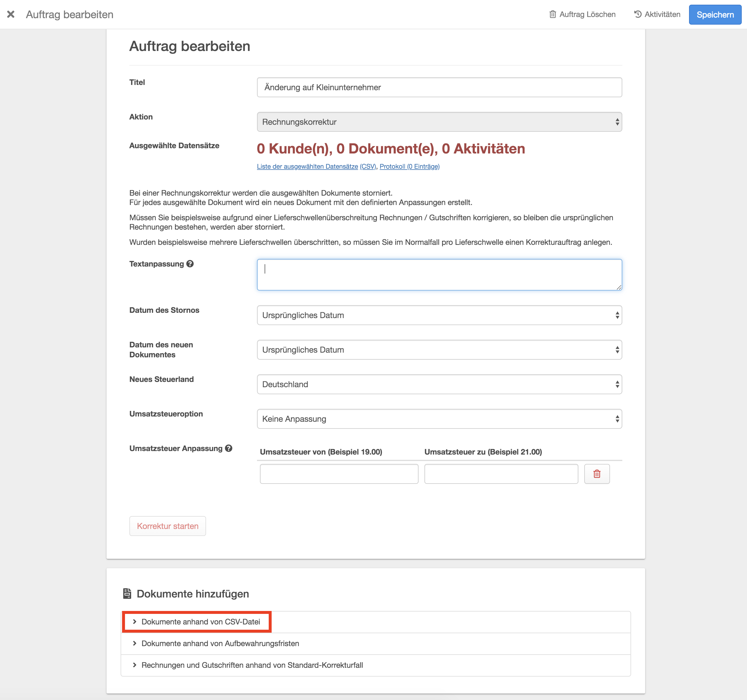The height and width of the screenshot is (700, 747).
Task: Click the 'Umsatzsteuer zu (Beispiel 21.00)' column header
Action: click(x=483, y=452)
